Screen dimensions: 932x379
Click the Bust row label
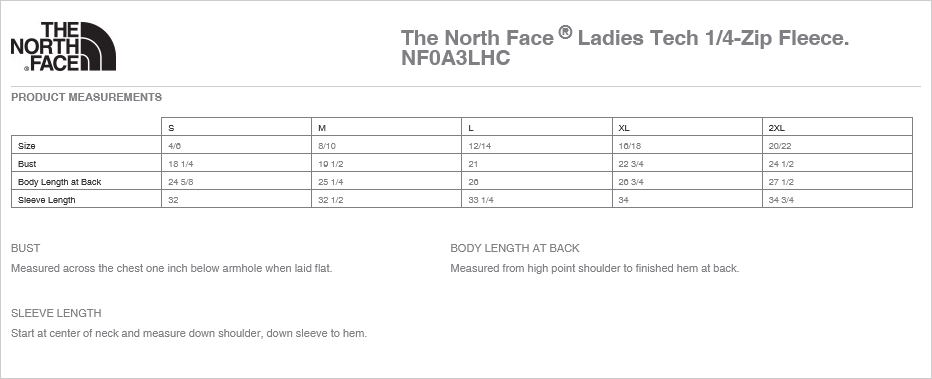(x=27, y=164)
